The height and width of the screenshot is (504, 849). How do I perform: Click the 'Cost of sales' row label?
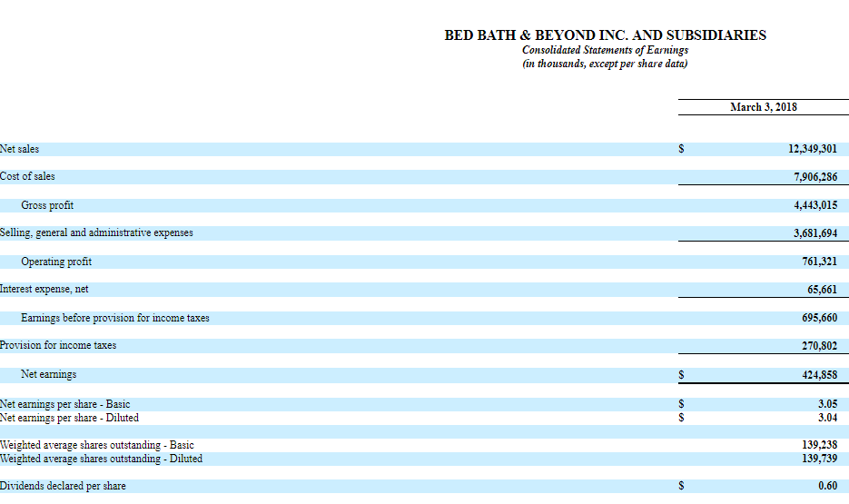(x=27, y=176)
